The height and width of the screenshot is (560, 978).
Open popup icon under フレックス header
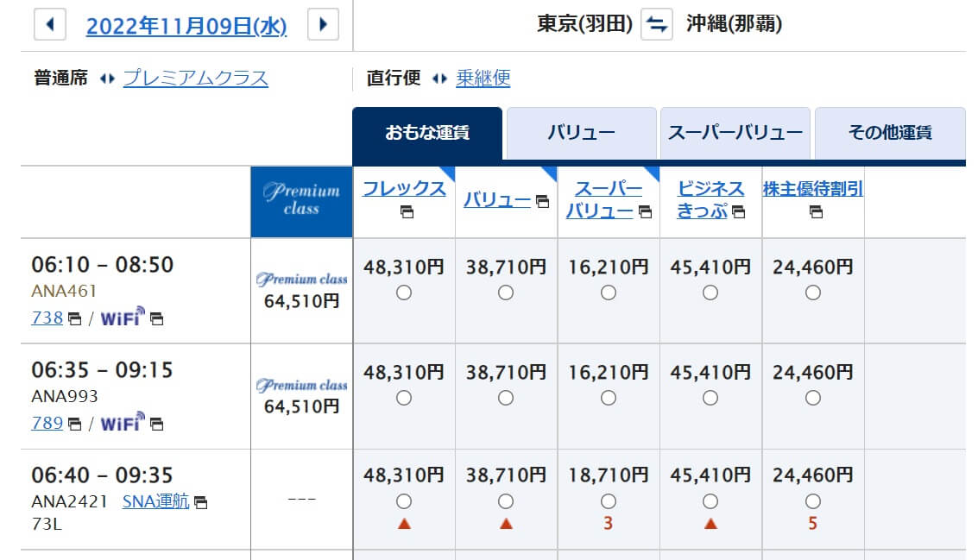click(x=404, y=212)
